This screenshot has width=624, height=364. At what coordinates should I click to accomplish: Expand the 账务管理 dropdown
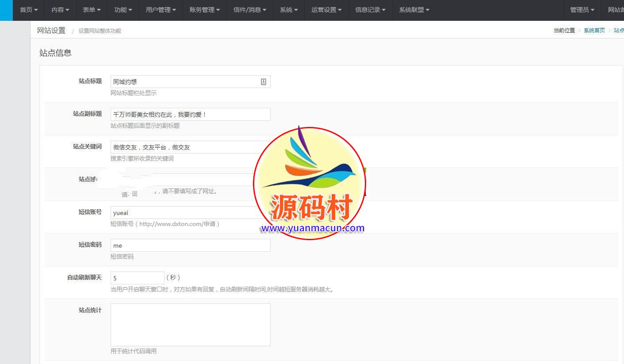click(204, 10)
